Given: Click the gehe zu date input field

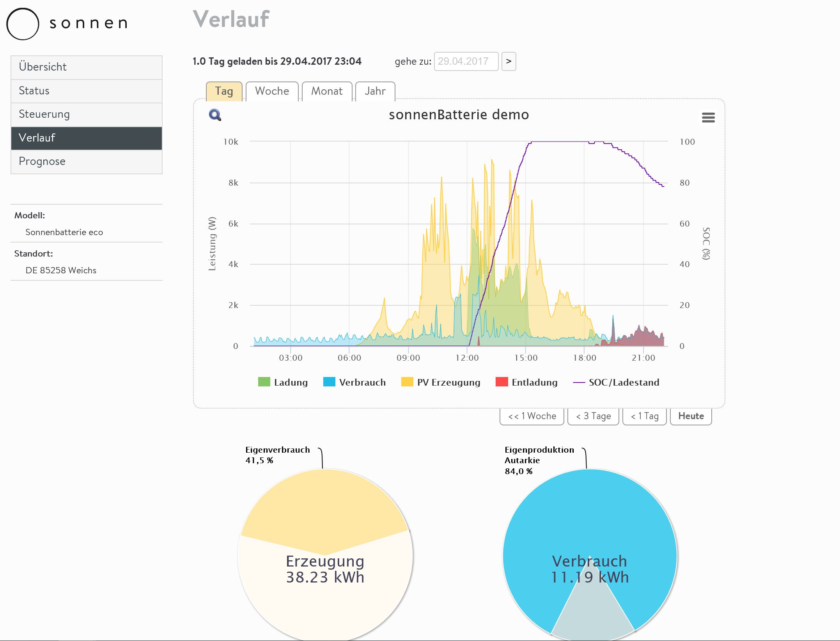Looking at the screenshot, I should coord(466,62).
